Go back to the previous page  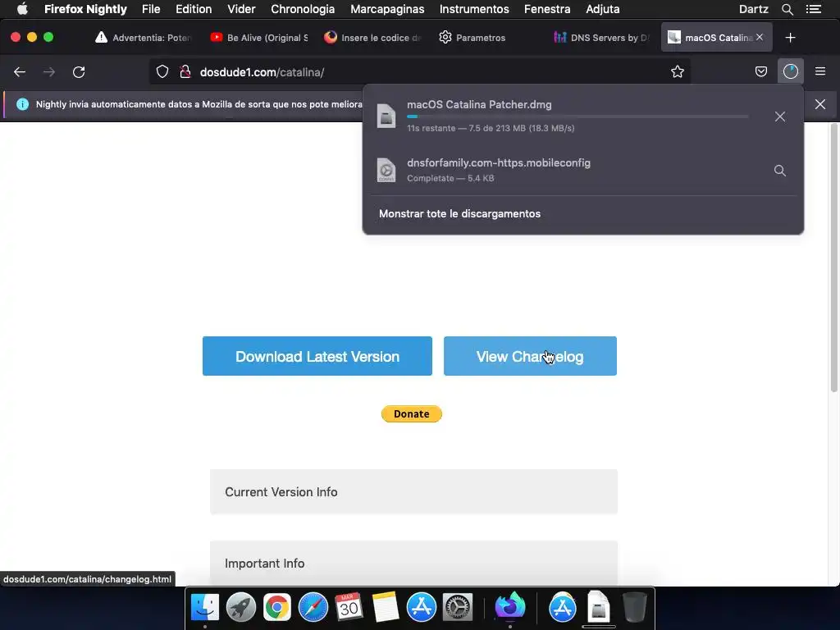coord(20,72)
